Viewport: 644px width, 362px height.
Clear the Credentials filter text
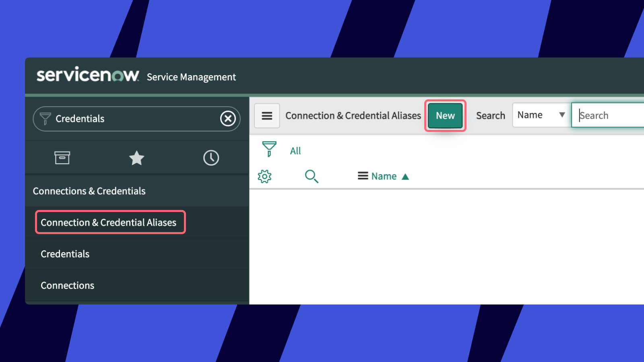[x=228, y=119]
